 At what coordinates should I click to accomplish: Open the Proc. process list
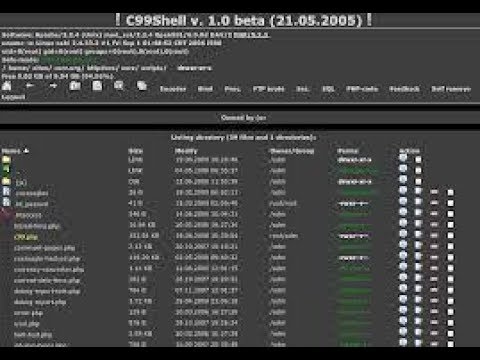[232, 89]
